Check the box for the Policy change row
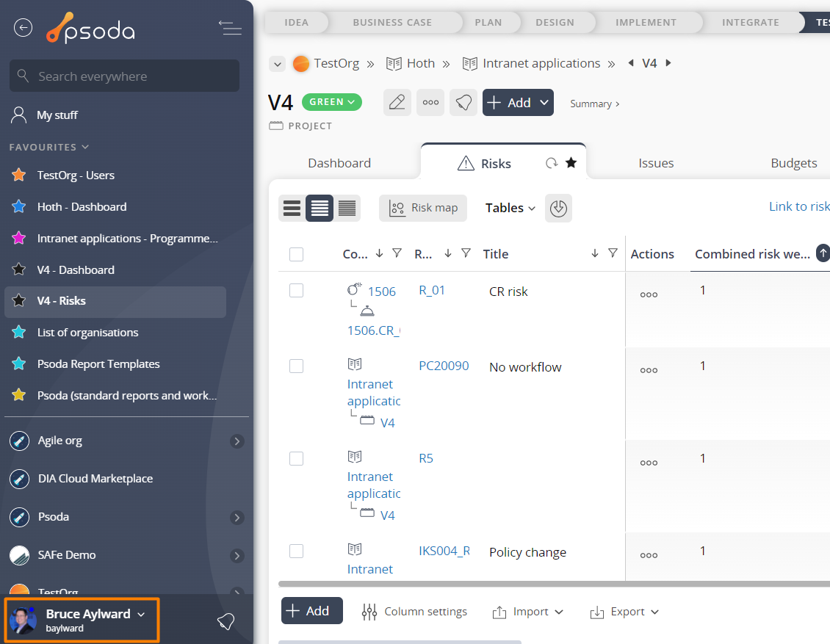Image resolution: width=830 pixels, height=644 pixels. [297, 551]
